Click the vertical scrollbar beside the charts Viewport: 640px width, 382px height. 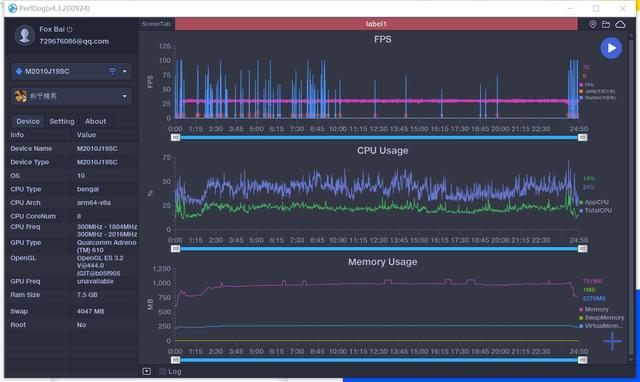(631, 196)
